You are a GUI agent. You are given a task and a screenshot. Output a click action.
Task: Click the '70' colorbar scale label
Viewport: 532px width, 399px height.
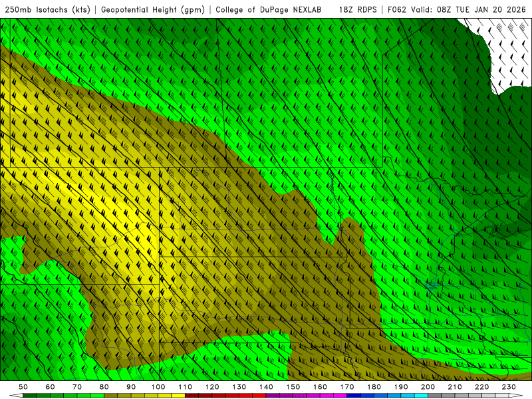point(77,387)
